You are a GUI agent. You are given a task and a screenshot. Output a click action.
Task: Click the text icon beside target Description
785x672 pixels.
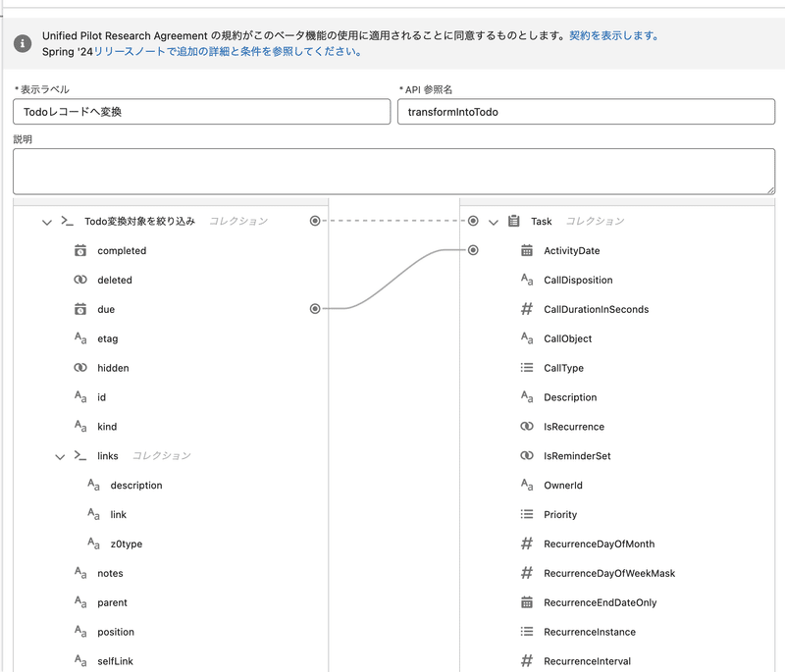(x=527, y=396)
